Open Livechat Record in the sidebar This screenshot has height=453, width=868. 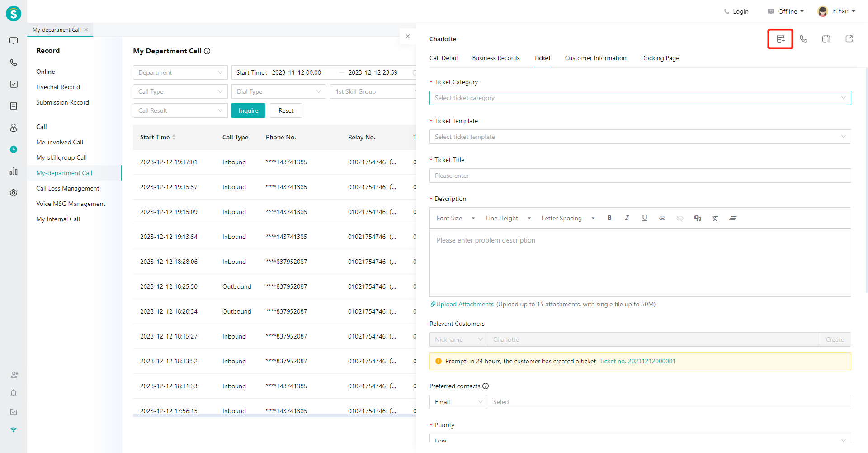click(58, 87)
